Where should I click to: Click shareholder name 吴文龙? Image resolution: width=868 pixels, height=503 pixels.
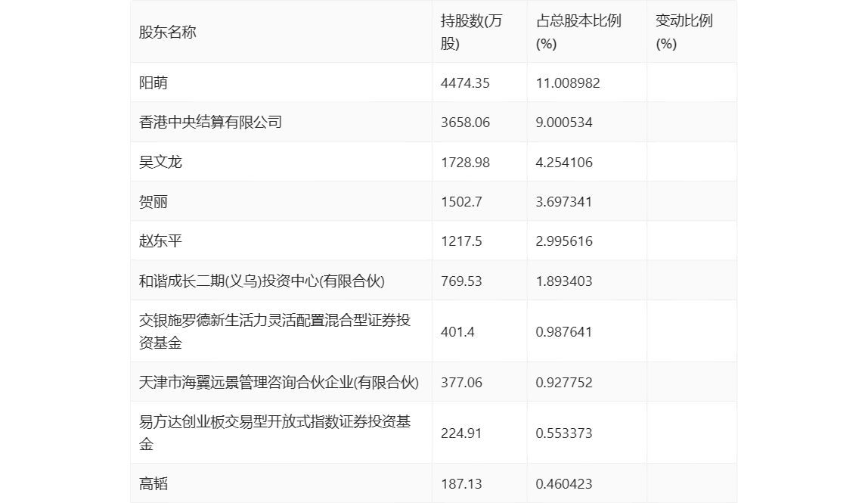coord(160,162)
